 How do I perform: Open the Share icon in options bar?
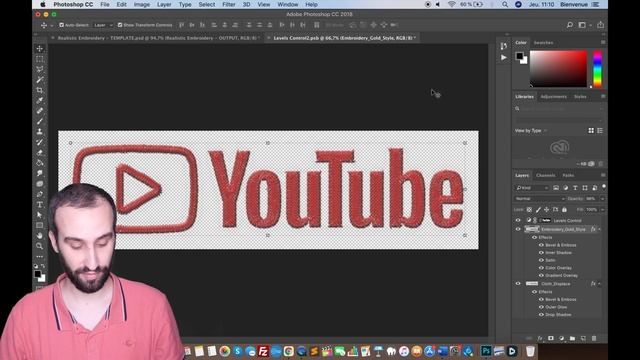[x=600, y=25]
